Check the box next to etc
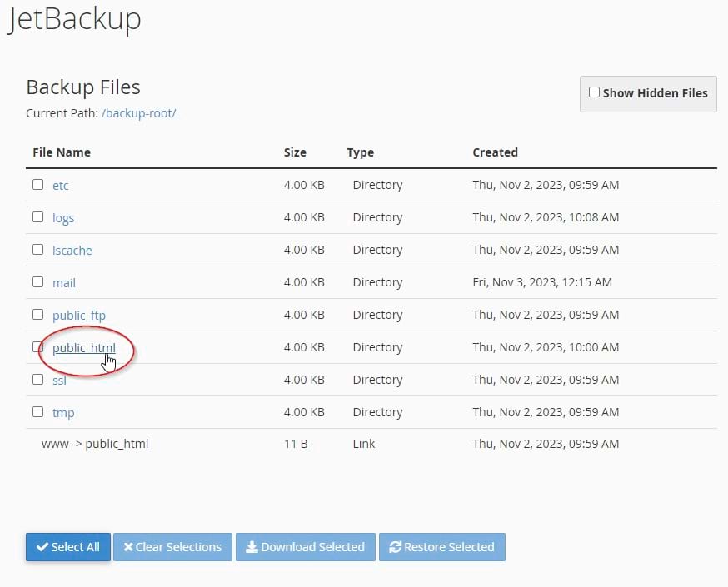Screen dimensions: 728x587 click(x=37, y=185)
